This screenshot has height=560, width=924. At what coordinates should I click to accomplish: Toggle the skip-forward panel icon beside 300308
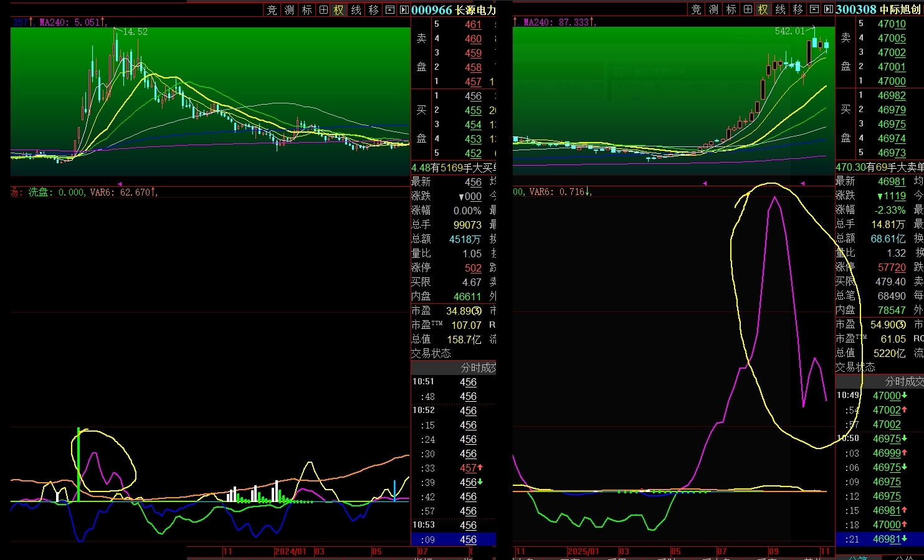pyautogui.click(x=829, y=10)
